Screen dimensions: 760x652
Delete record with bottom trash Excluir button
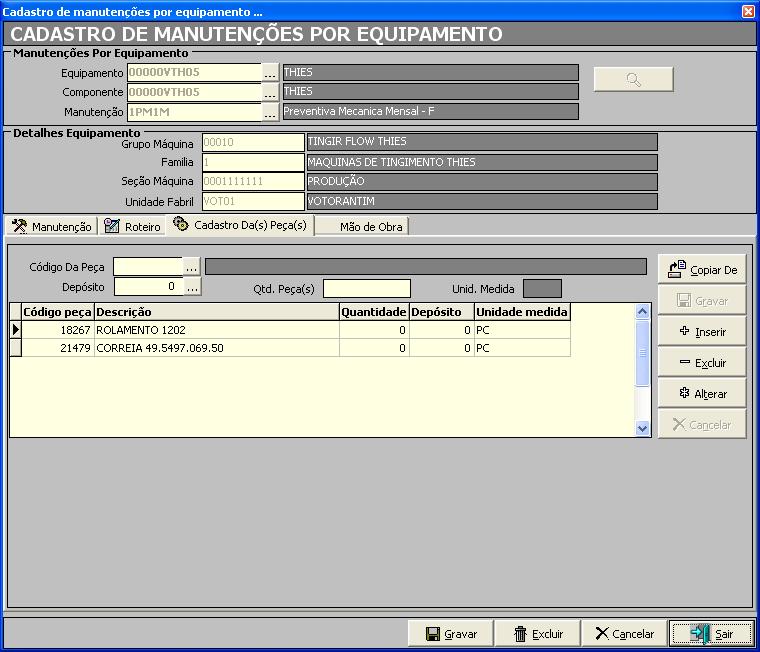click(x=538, y=634)
